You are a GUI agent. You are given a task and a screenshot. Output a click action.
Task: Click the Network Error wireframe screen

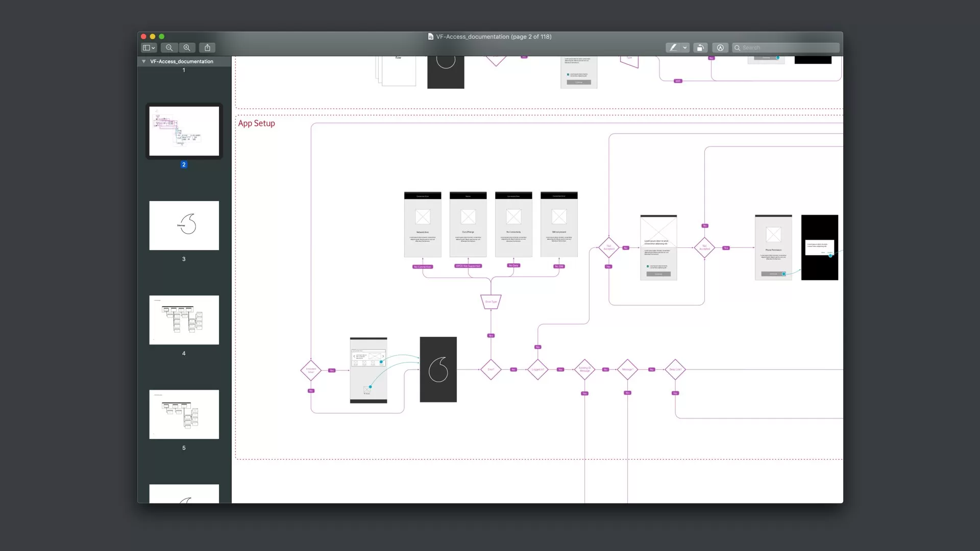pos(423,224)
